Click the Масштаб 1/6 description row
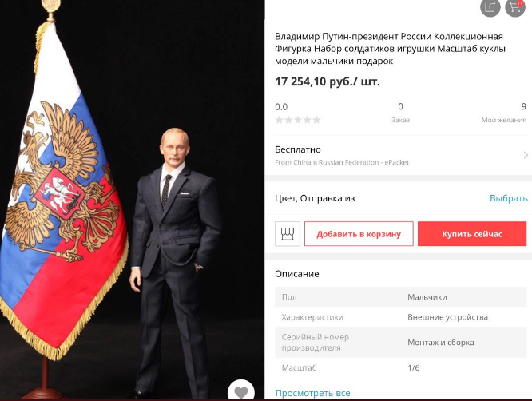The image size is (532, 401). click(x=401, y=367)
